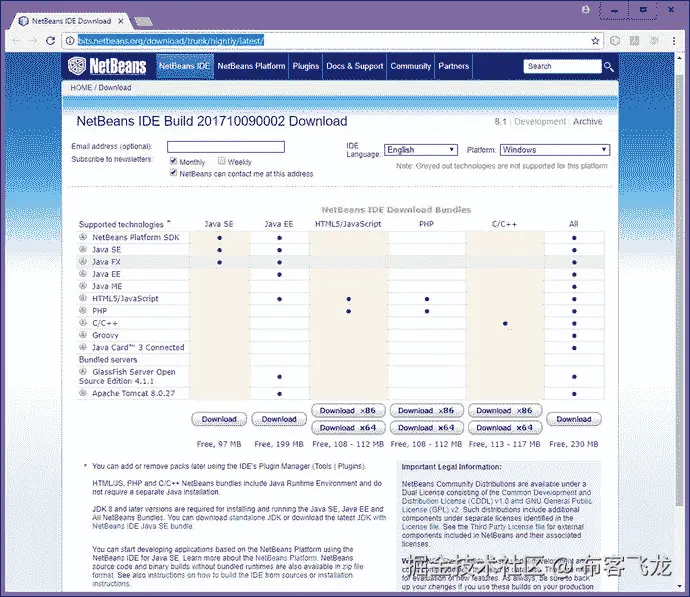The image size is (690, 597).
Task: Close the NetBeans IDE Download tab
Action: point(121,21)
